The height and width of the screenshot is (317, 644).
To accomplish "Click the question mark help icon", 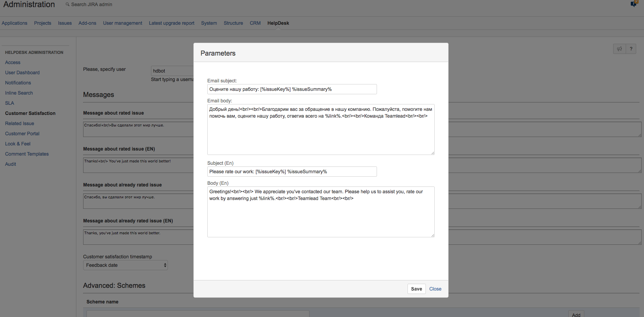I will coord(631,49).
